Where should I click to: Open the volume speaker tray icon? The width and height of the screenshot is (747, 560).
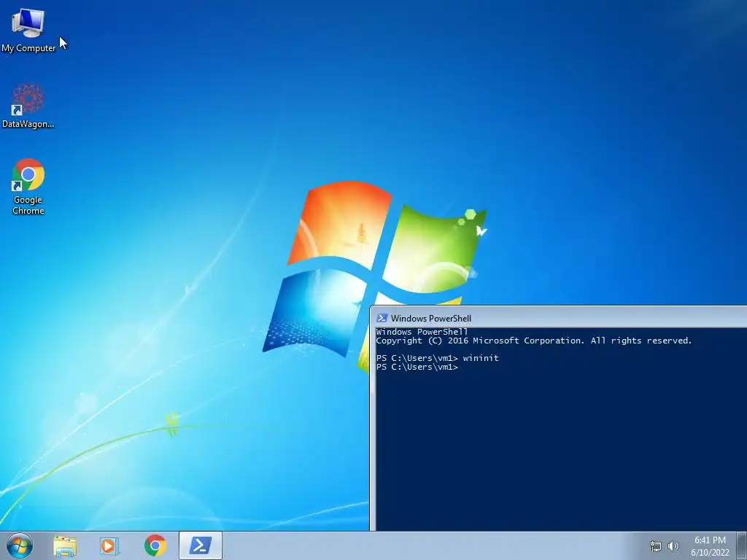673,546
